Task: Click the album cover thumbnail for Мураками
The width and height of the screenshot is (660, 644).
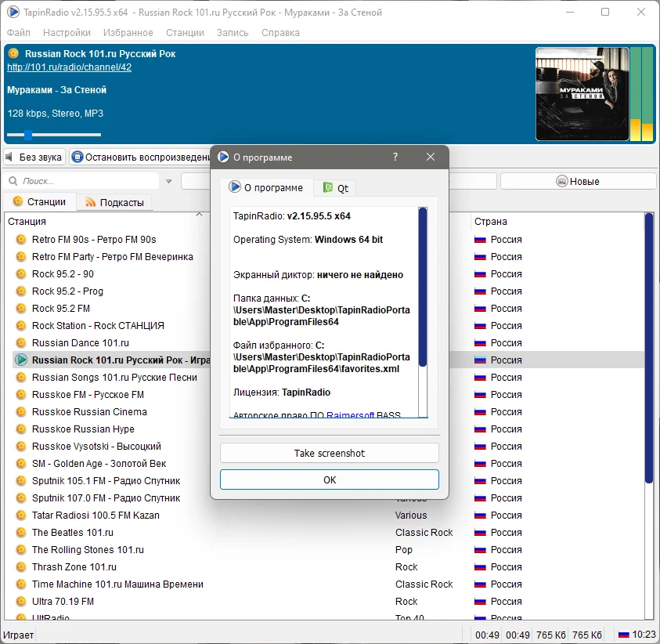Action: point(582,93)
